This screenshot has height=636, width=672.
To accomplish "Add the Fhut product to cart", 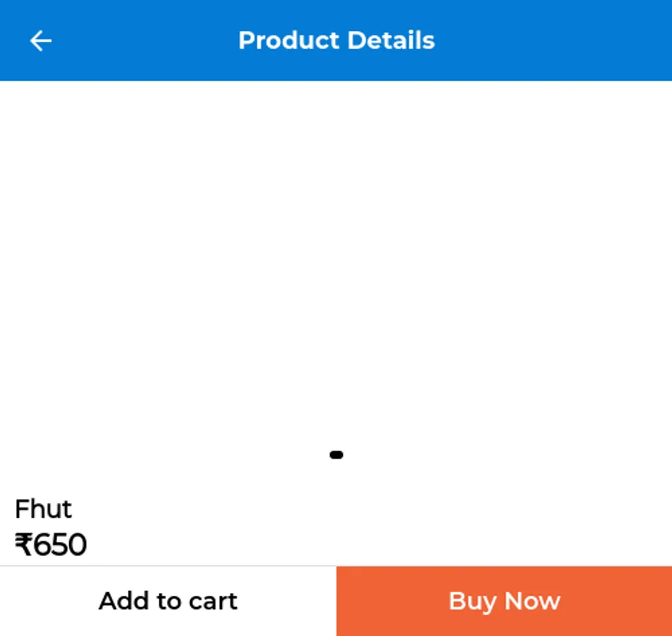I will click(168, 601).
